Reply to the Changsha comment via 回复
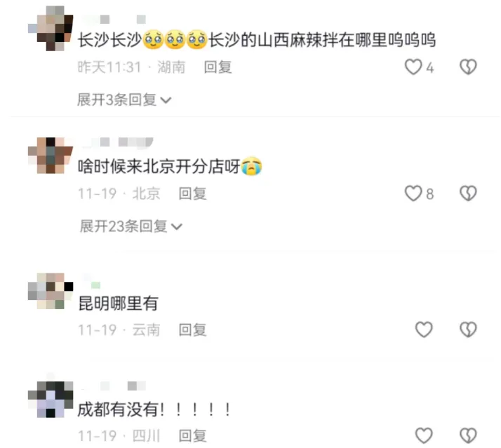The image size is (501, 448). [x=218, y=67]
